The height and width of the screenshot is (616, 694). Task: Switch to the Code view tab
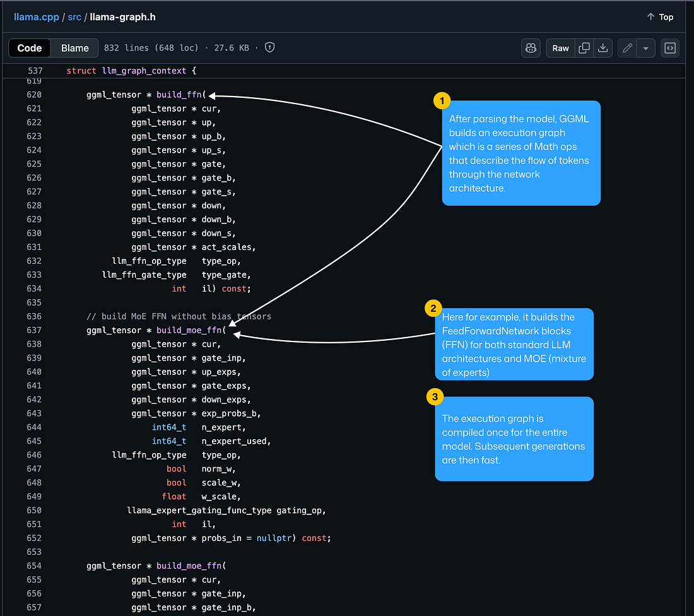pos(30,48)
